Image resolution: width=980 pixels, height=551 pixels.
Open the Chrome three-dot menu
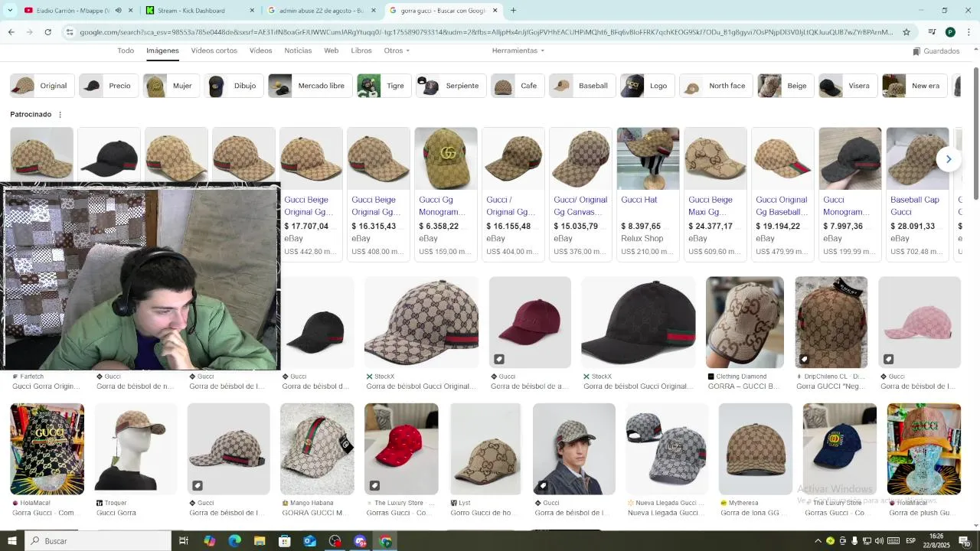[x=969, y=32]
